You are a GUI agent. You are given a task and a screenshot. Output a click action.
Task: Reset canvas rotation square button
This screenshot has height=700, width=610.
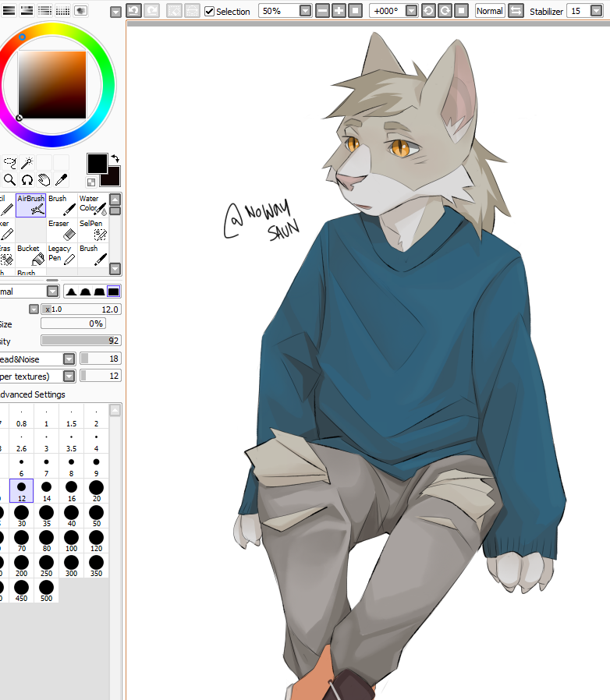(x=462, y=11)
